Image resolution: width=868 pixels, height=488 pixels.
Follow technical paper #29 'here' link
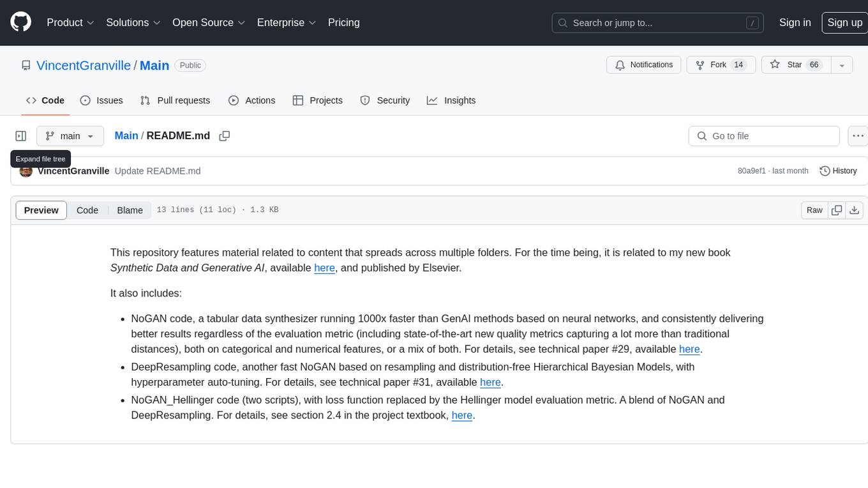pyautogui.click(x=689, y=349)
